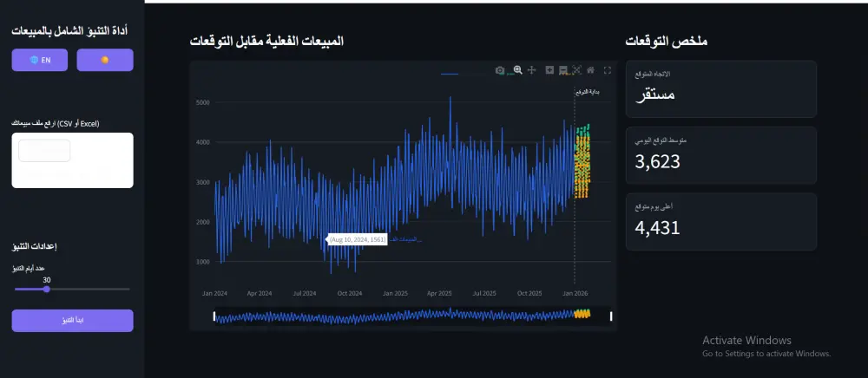Download the chart as PNG with camera icon
The width and height of the screenshot is (868, 378).
[x=500, y=70]
